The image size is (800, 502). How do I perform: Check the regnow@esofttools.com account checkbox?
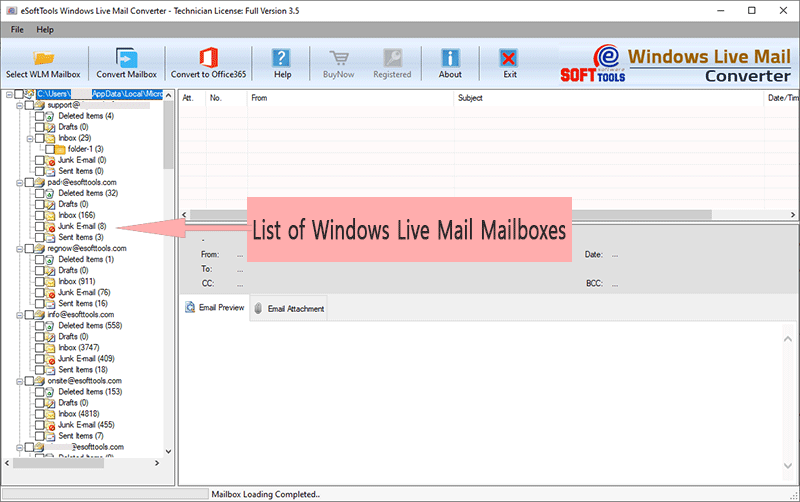point(29,248)
